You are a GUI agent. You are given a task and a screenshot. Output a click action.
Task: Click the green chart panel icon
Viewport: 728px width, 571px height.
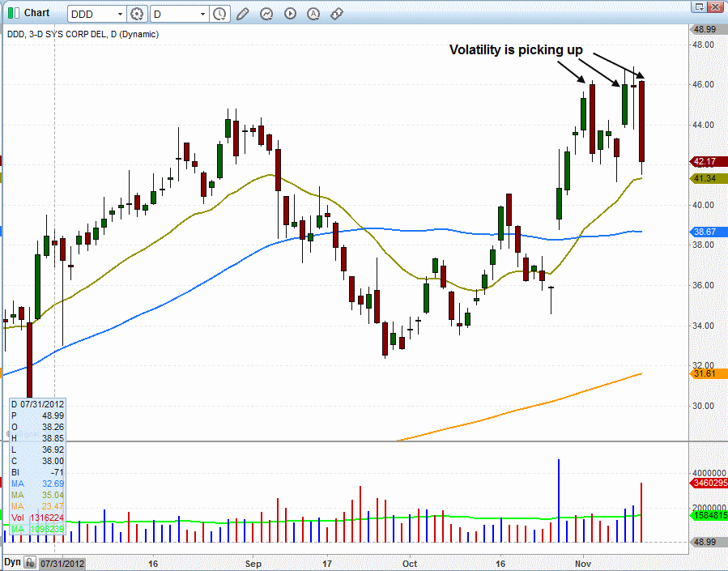click(14, 13)
